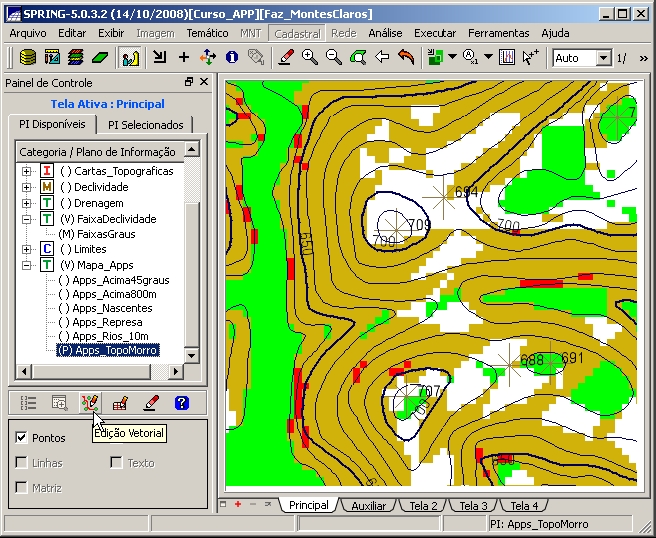
Task: Switch to the Auxiliar screen tab
Action: [x=368, y=506]
